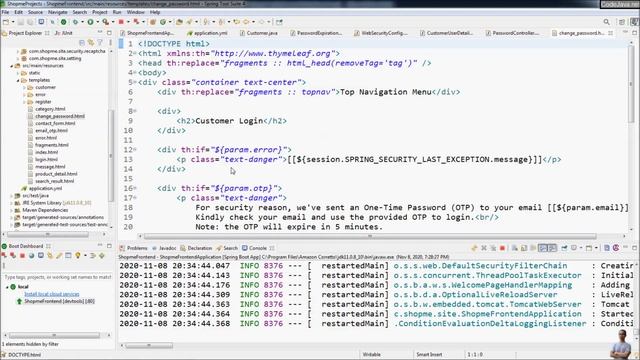Open the Javadoc view tab
Image resolution: width=640 pixels, height=360 pixels.
click(164, 248)
